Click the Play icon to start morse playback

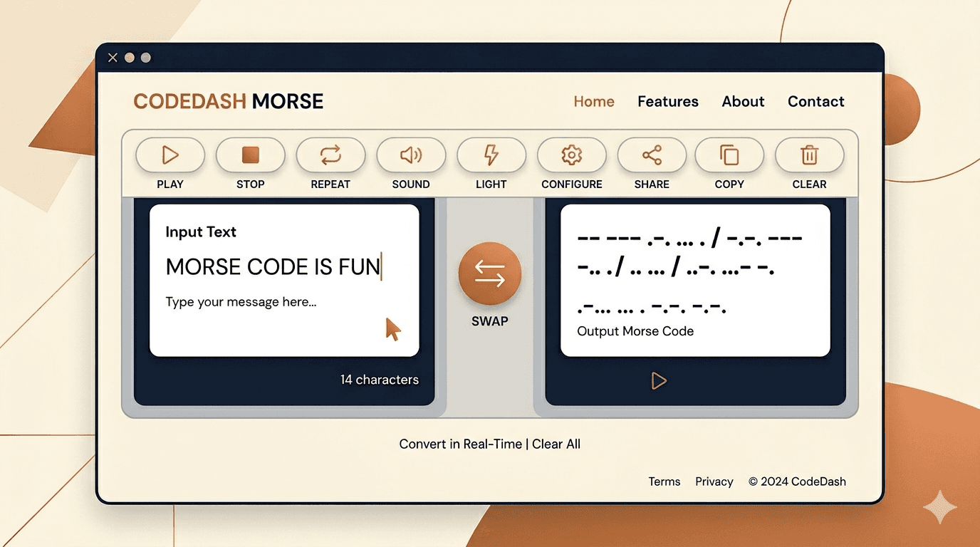click(x=170, y=154)
